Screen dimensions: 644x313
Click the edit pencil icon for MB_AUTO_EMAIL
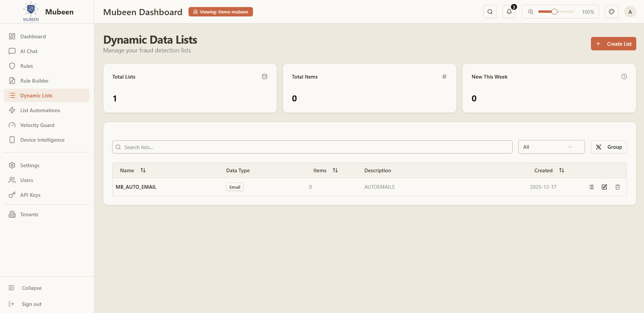point(604,187)
